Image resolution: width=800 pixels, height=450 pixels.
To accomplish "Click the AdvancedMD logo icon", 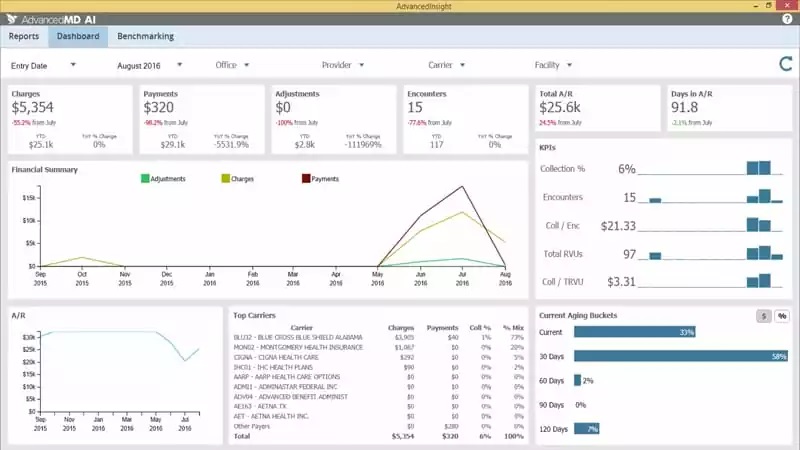I will point(12,19).
